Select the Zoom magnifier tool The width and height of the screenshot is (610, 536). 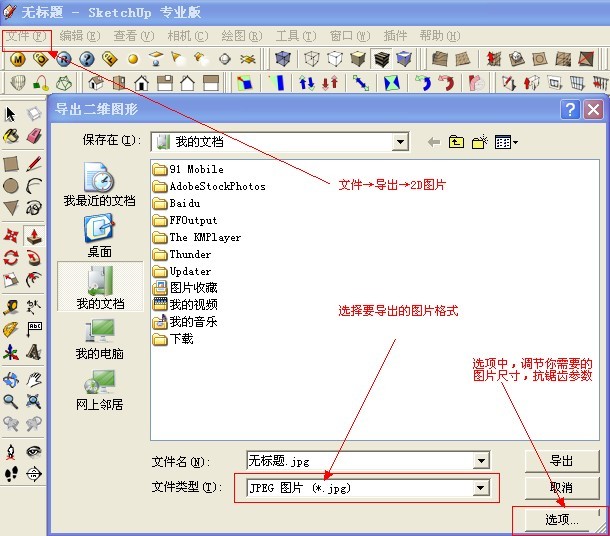[x=11, y=401]
